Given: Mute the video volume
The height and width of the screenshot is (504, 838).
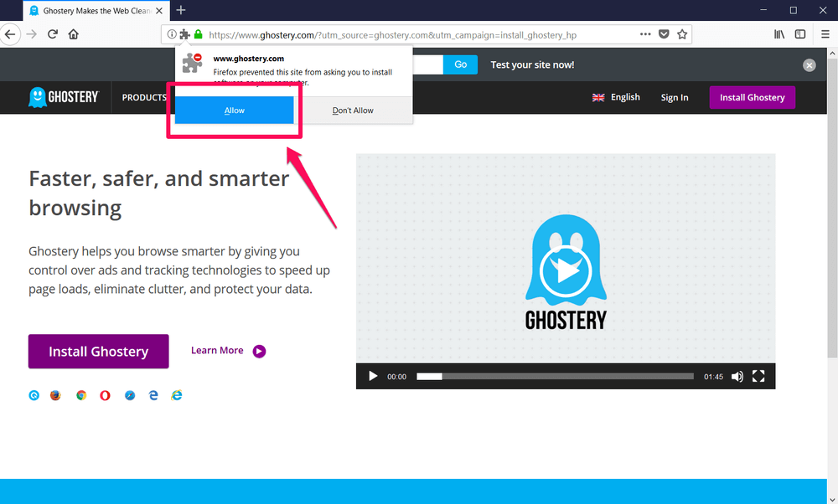Looking at the screenshot, I should (x=737, y=377).
